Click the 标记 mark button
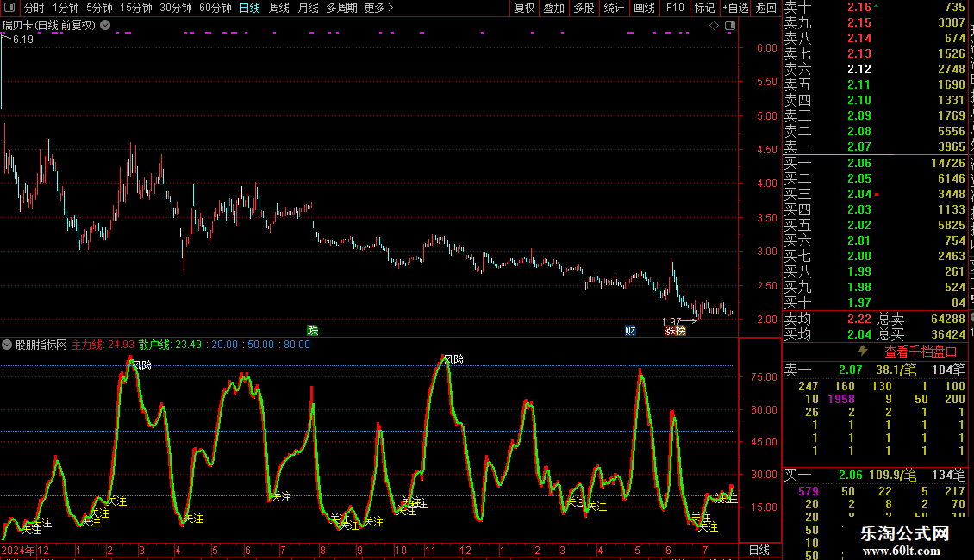Viewport: 974px width, 560px height. click(704, 8)
